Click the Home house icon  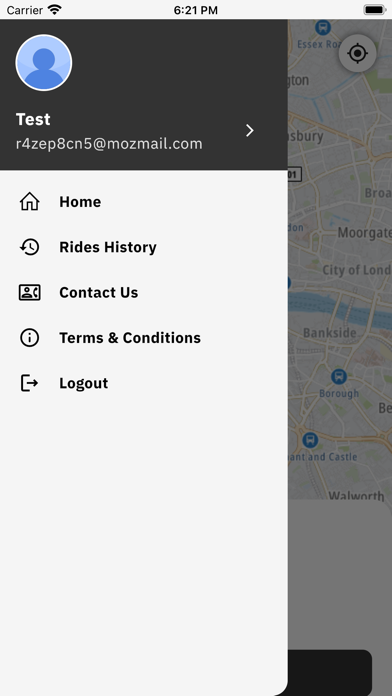30,202
